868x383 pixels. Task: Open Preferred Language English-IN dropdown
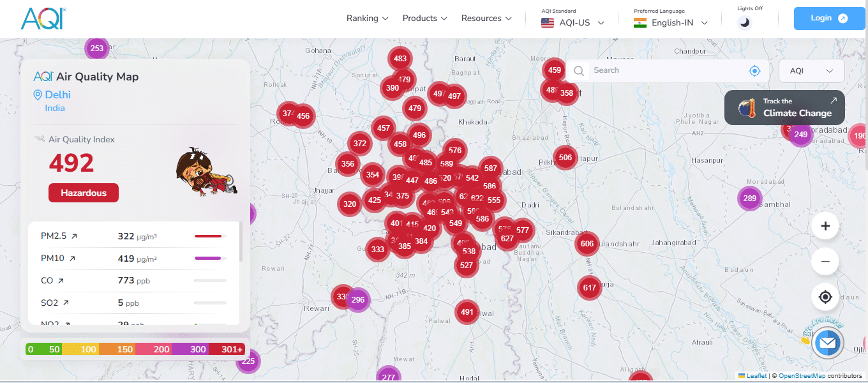click(x=671, y=23)
